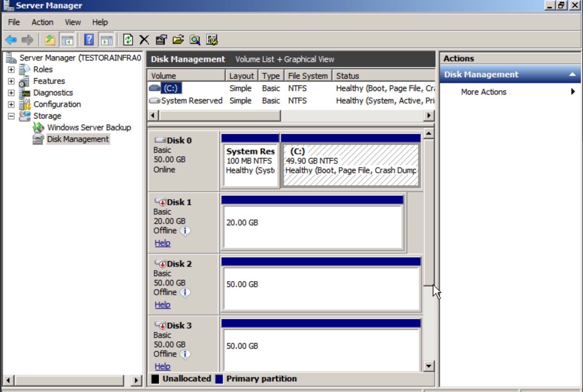Image resolution: width=583 pixels, height=392 pixels.
Task: Select Diagnostics in the console tree
Action: pyautogui.click(x=53, y=93)
